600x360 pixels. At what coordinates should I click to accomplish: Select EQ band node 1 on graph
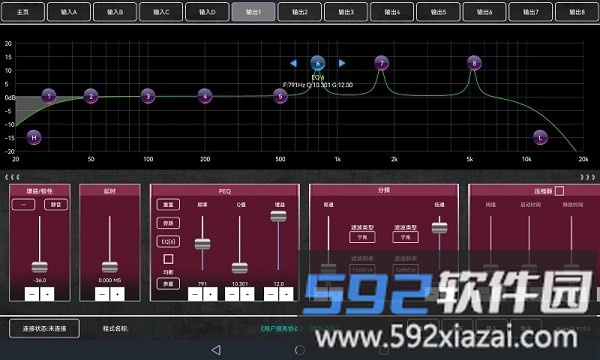[49, 96]
